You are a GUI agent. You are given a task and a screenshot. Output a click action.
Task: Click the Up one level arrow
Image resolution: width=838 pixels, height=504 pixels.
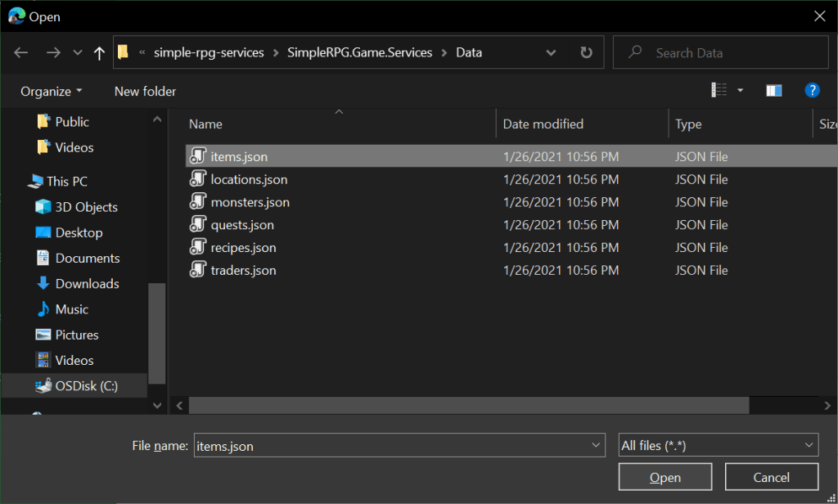[99, 53]
